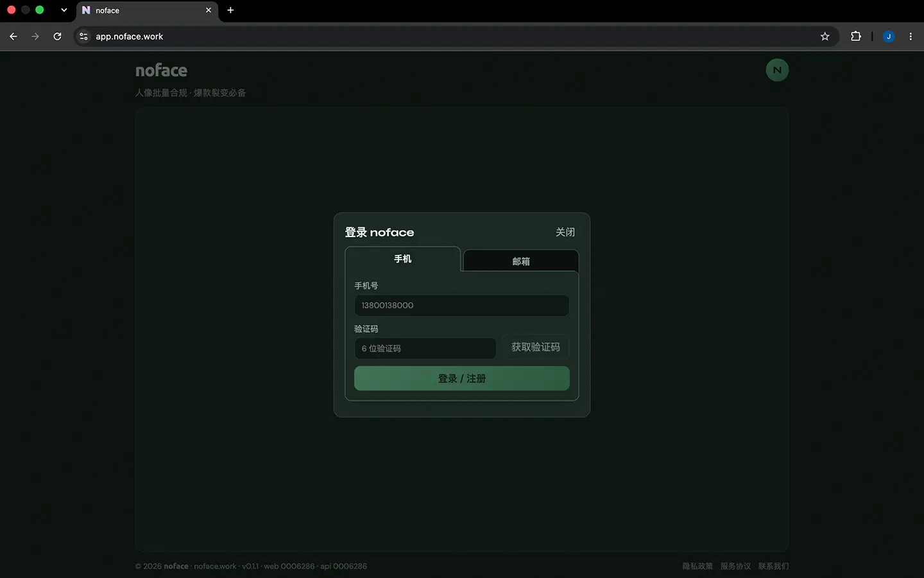
Task: Switch to the 邮箱 login tab
Action: coord(521,261)
